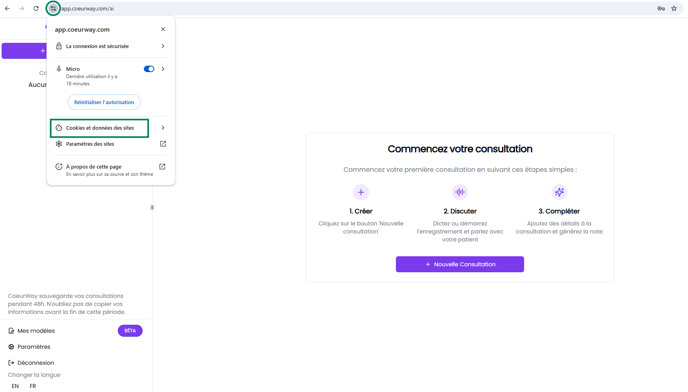Click the browser forward arrow
Screen dimensions: 688x392
pos(22,8)
